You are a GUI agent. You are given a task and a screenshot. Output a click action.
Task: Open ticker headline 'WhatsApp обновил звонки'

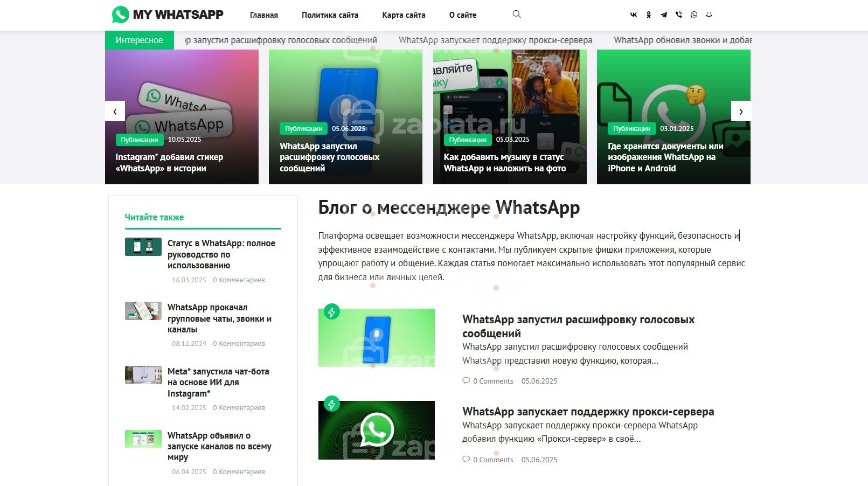tap(682, 40)
